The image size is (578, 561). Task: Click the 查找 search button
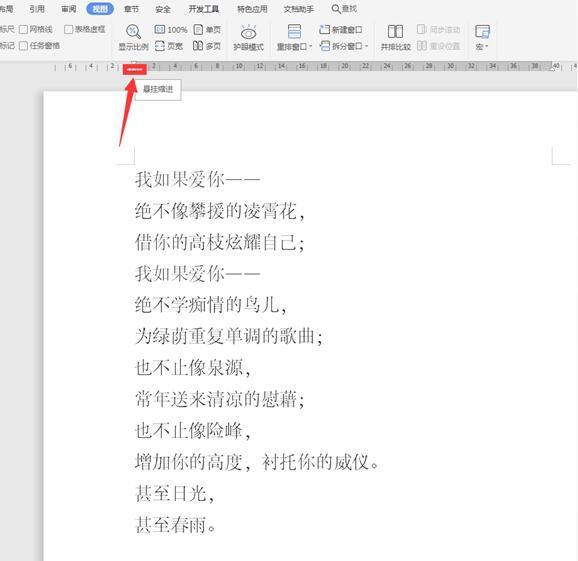(x=344, y=9)
